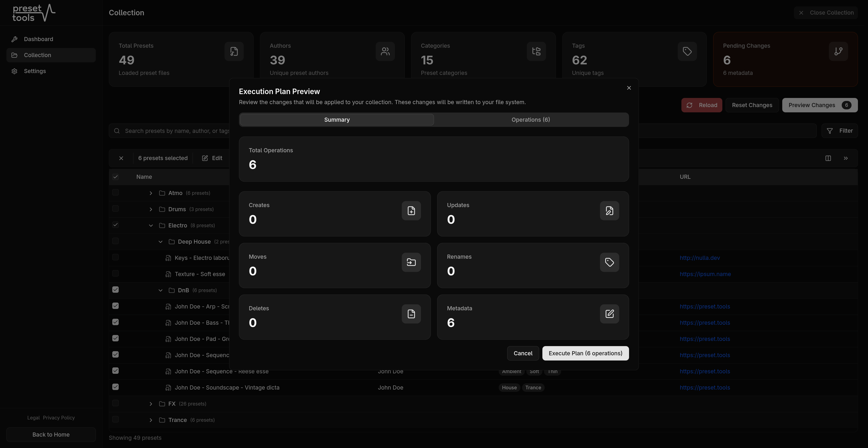868x448 pixels.
Task: Cancel the execution plan preview
Action: point(523,353)
